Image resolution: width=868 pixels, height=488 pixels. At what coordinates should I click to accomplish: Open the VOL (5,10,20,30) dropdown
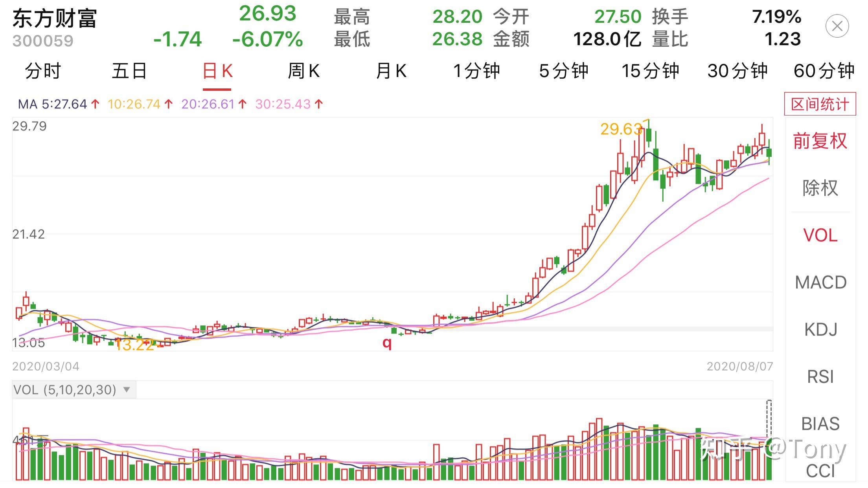71,390
